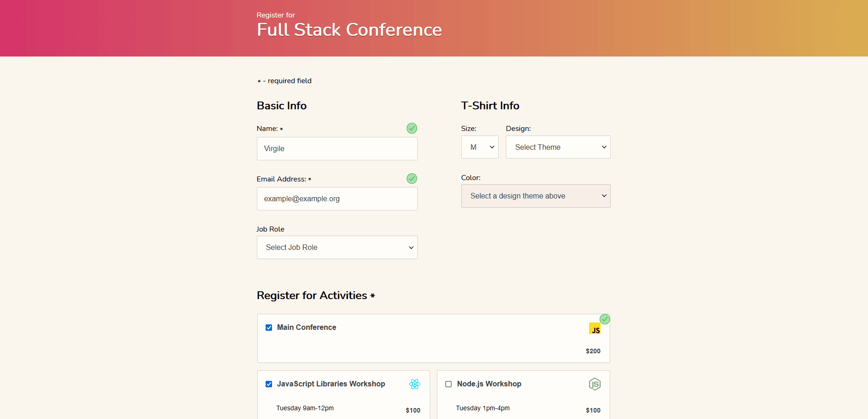Click the green checkmark beside Name
This screenshot has width=868, height=419.
pyautogui.click(x=412, y=128)
